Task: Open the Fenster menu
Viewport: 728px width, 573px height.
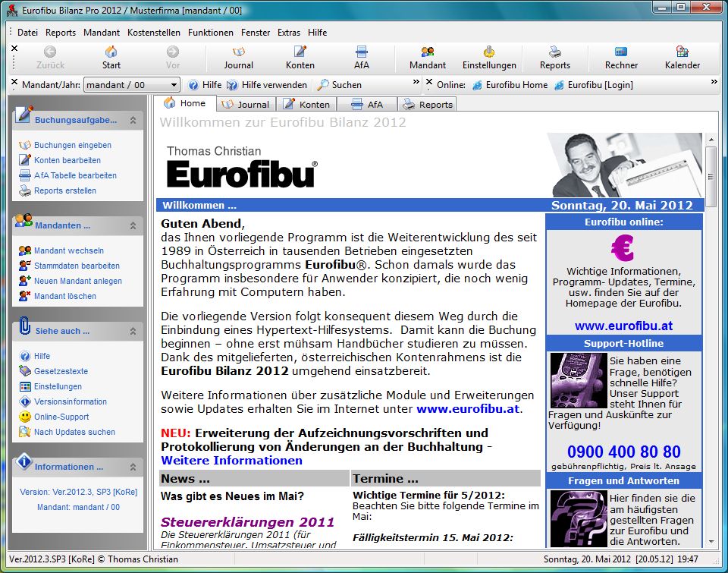Action: pyautogui.click(x=256, y=33)
